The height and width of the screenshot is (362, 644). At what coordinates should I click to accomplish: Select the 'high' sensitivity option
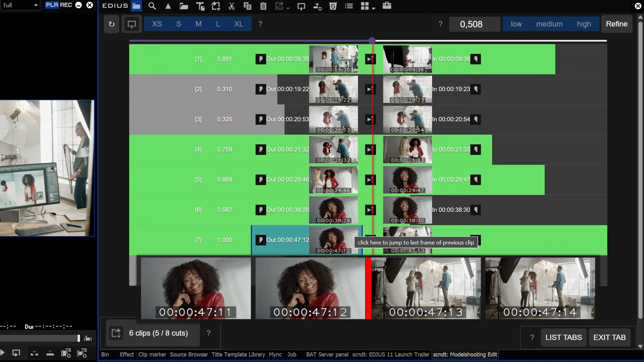tap(584, 24)
